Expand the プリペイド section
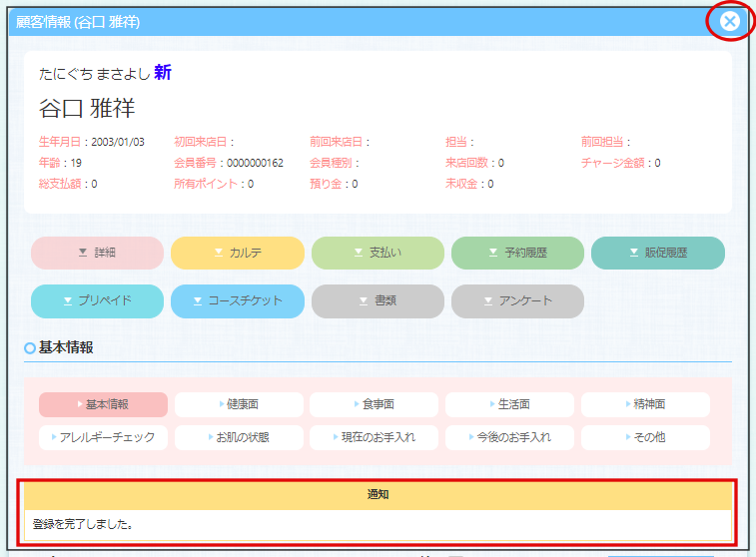This screenshot has height=557, width=756. tap(97, 300)
